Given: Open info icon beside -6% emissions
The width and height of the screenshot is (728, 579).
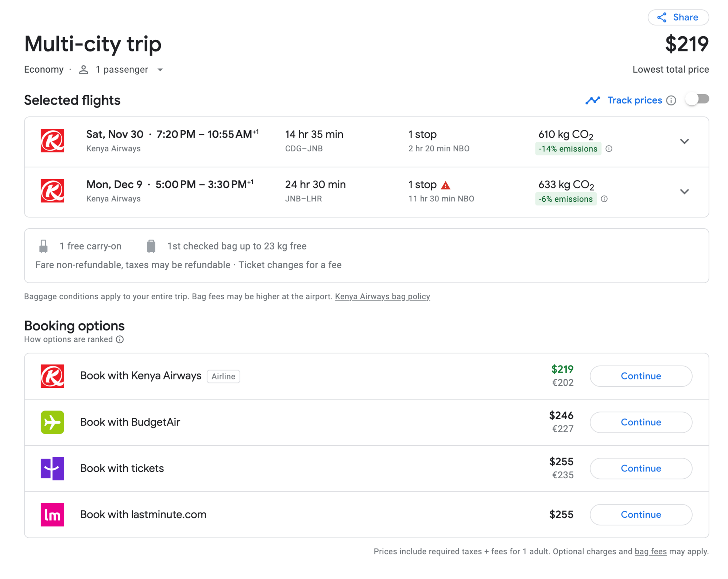Looking at the screenshot, I should (604, 199).
